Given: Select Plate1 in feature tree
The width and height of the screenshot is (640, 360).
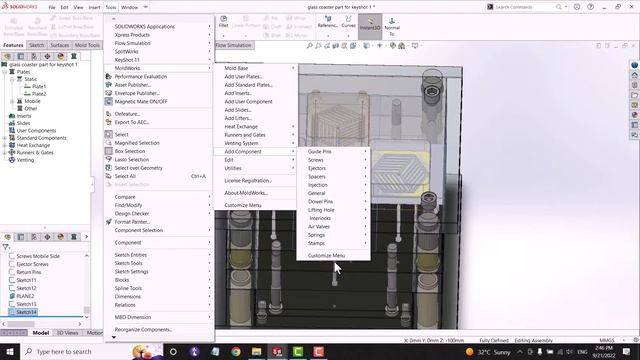Looking at the screenshot, I should tap(39, 87).
